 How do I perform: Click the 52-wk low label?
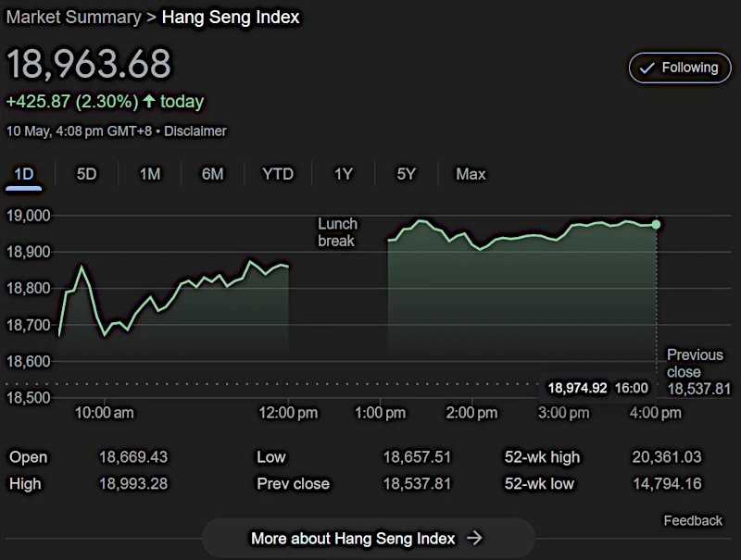[539, 483]
